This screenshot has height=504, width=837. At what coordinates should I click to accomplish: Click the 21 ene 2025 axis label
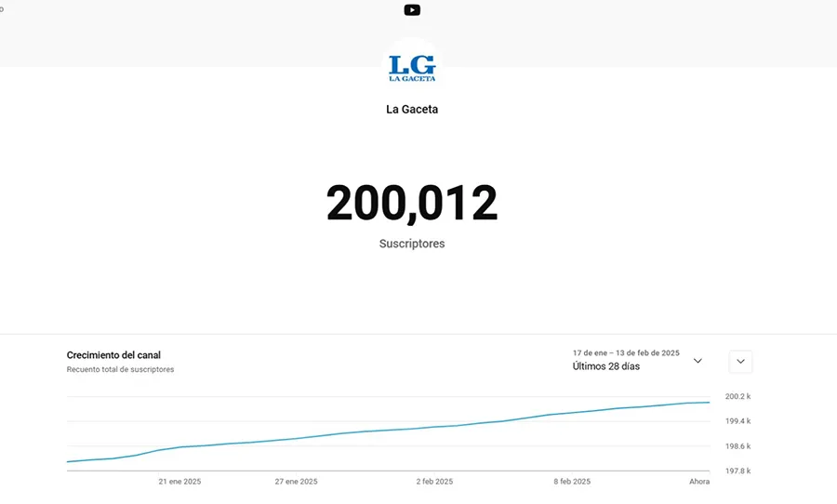pyautogui.click(x=179, y=482)
